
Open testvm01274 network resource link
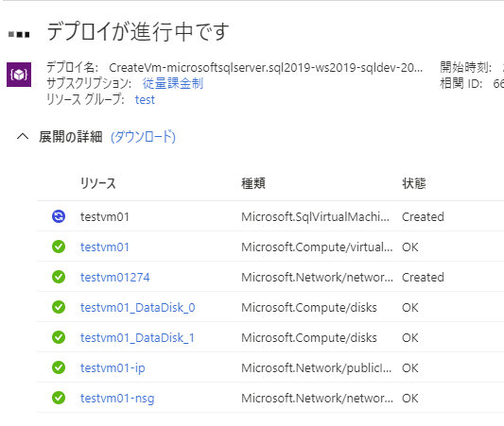[x=115, y=277]
